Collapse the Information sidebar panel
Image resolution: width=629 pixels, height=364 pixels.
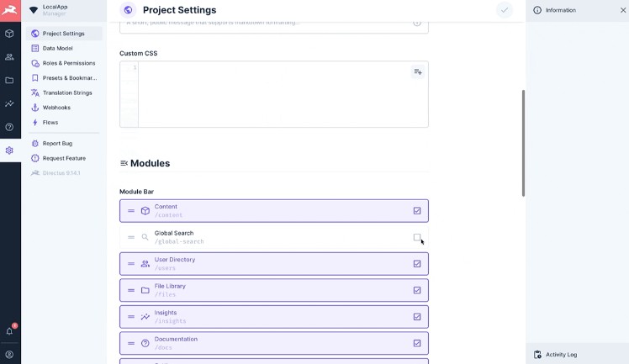pos(622,10)
